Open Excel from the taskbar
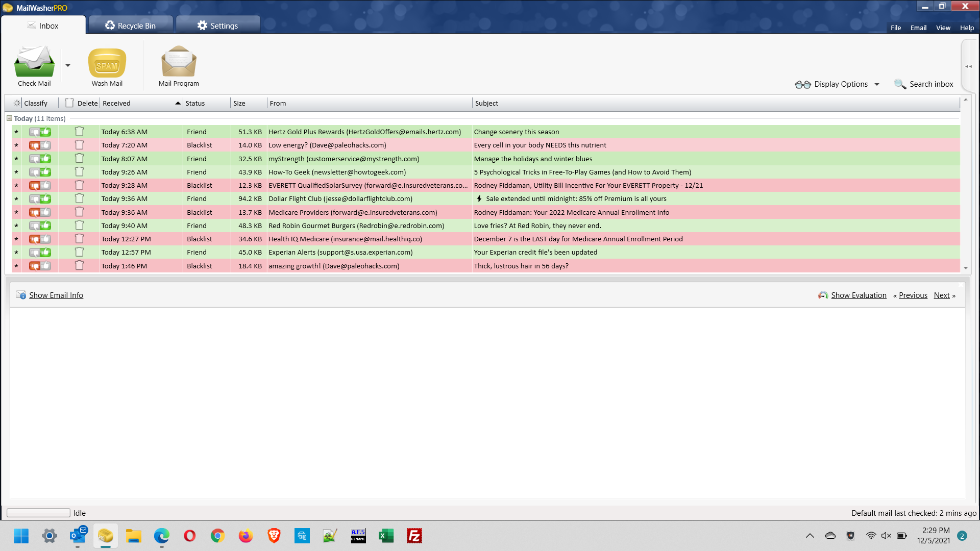This screenshot has height=551, width=980. (386, 536)
